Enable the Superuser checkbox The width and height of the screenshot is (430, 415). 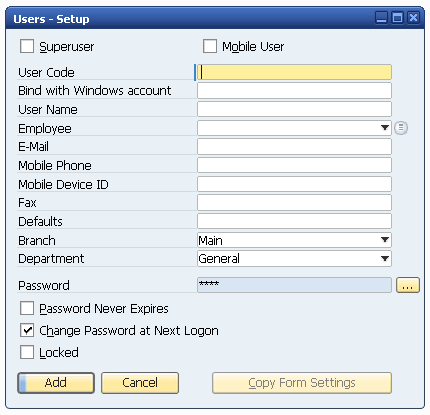click(x=27, y=46)
